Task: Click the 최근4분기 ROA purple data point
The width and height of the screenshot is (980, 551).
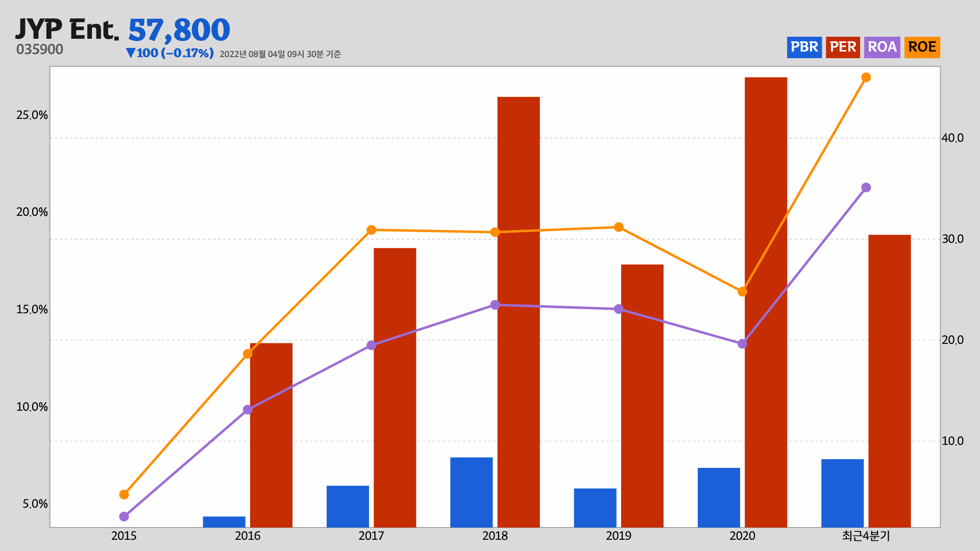Action: point(866,188)
